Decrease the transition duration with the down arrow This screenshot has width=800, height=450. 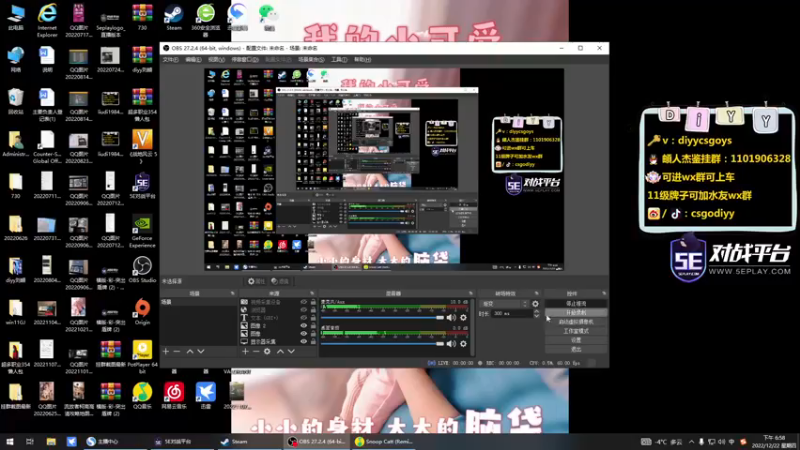coord(536,316)
